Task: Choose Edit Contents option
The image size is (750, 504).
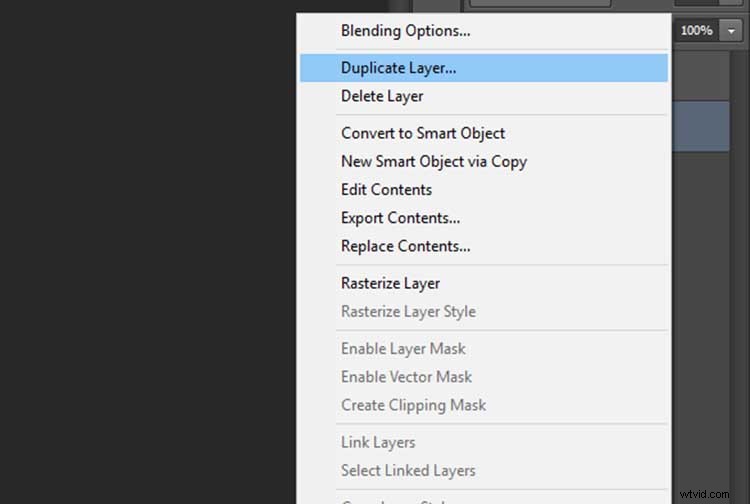Action: pos(386,189)
